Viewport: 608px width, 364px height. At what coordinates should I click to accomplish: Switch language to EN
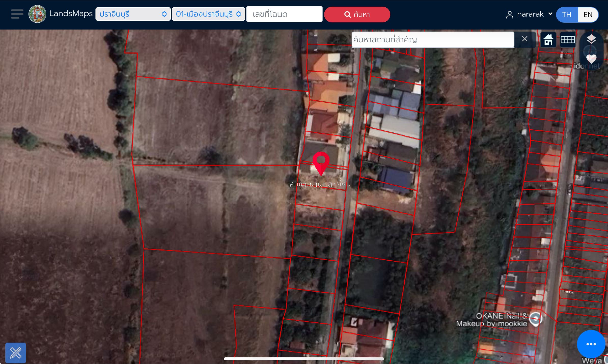click(588, 15)
